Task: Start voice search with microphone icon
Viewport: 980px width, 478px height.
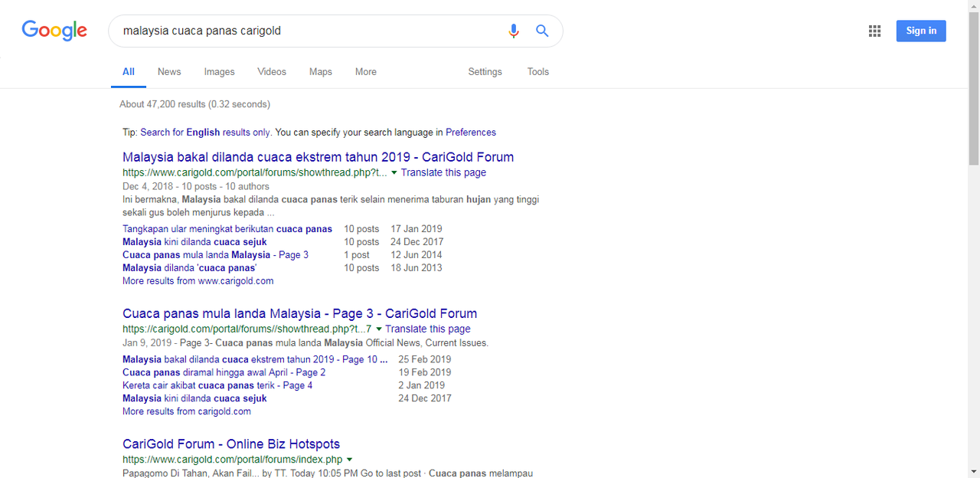Action: tap(514, 31)
